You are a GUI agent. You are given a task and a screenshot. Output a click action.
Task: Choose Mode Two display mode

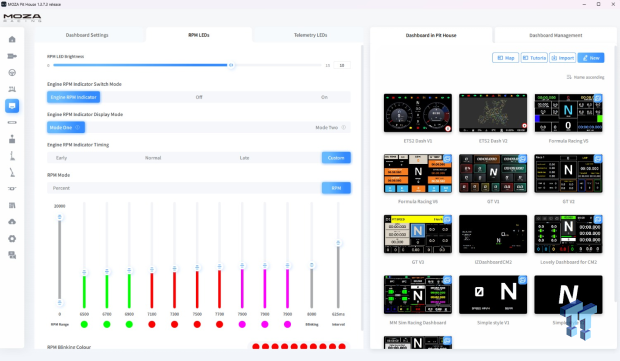click(x=327, y=127)
